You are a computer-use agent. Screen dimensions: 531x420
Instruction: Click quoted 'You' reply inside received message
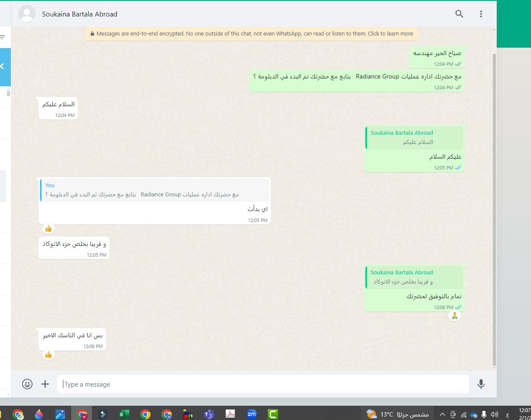pos(155,190)
